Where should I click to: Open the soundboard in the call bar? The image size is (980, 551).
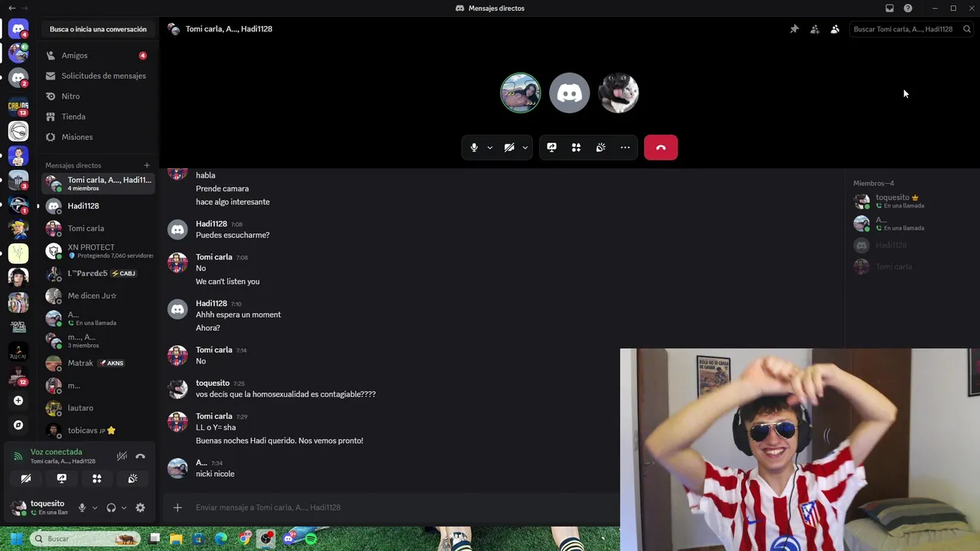pyautogui.click(x=600, y=148)
